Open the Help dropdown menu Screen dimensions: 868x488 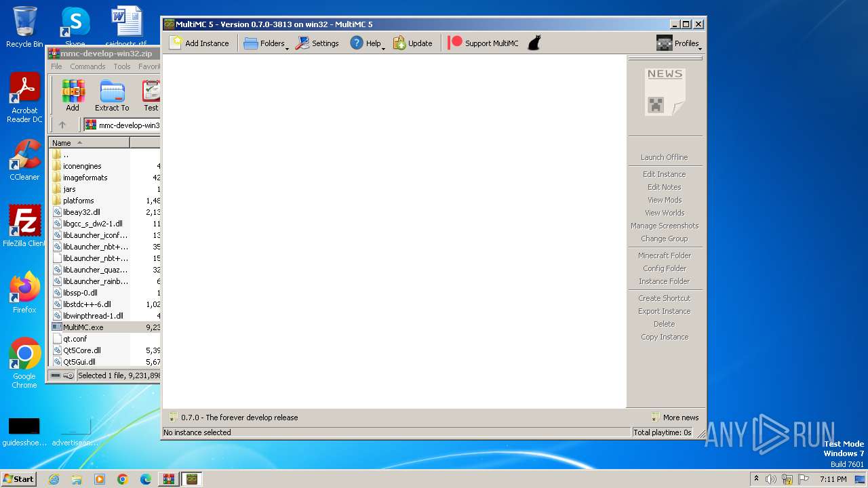click(366, 43)
